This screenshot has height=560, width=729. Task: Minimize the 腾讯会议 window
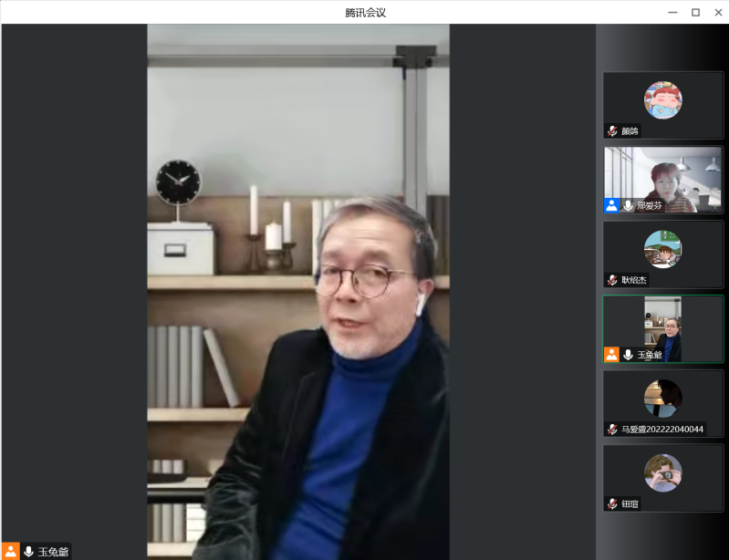(672, 12)
